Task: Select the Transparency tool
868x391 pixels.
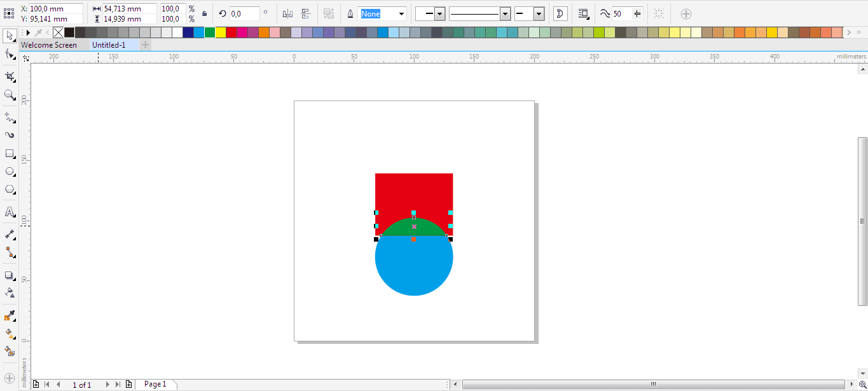Action: [x=10, y=292]
